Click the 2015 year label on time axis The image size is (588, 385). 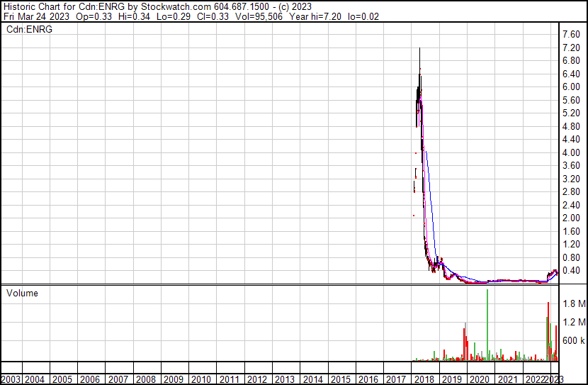(340, 379)
